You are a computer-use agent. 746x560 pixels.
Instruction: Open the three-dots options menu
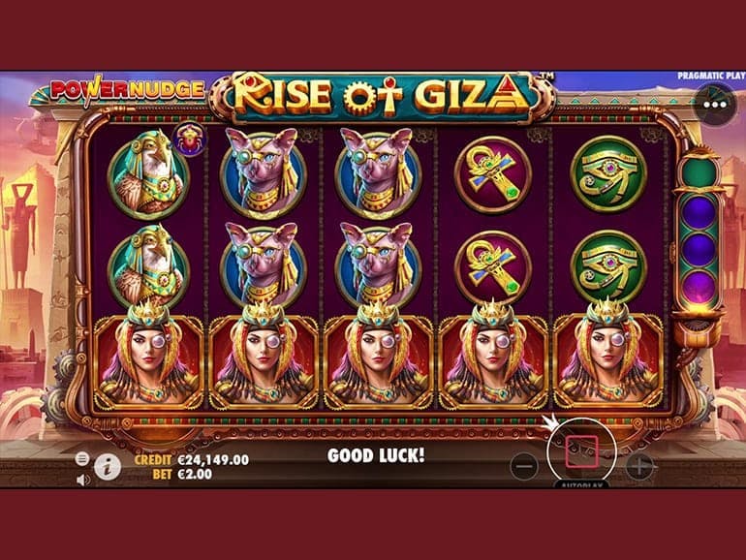click(x=715, y=105)
